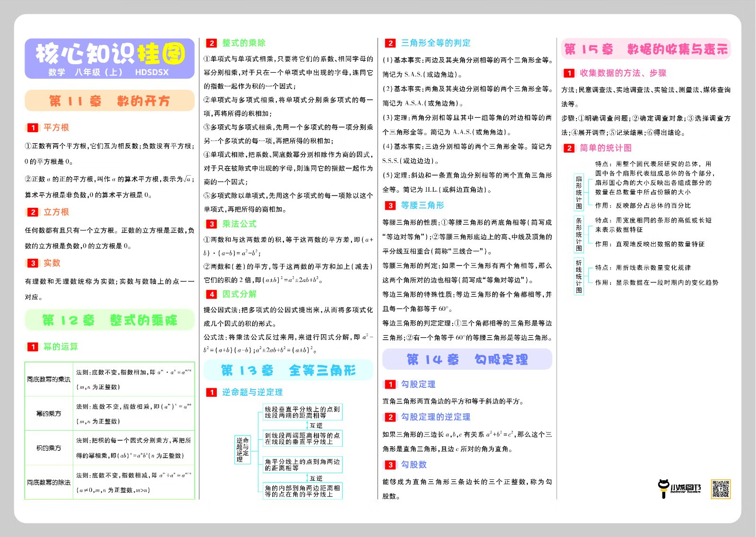Click the red number 3 badge beside 实数
Image resolution: width=756 pixels, height=537 pixels.
pos(33,263)
